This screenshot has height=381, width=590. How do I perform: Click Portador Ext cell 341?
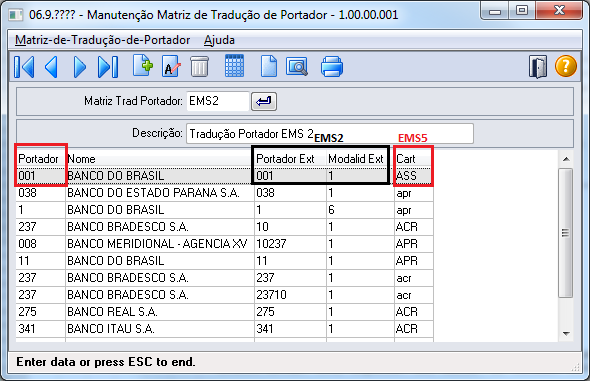pos(290,329)
